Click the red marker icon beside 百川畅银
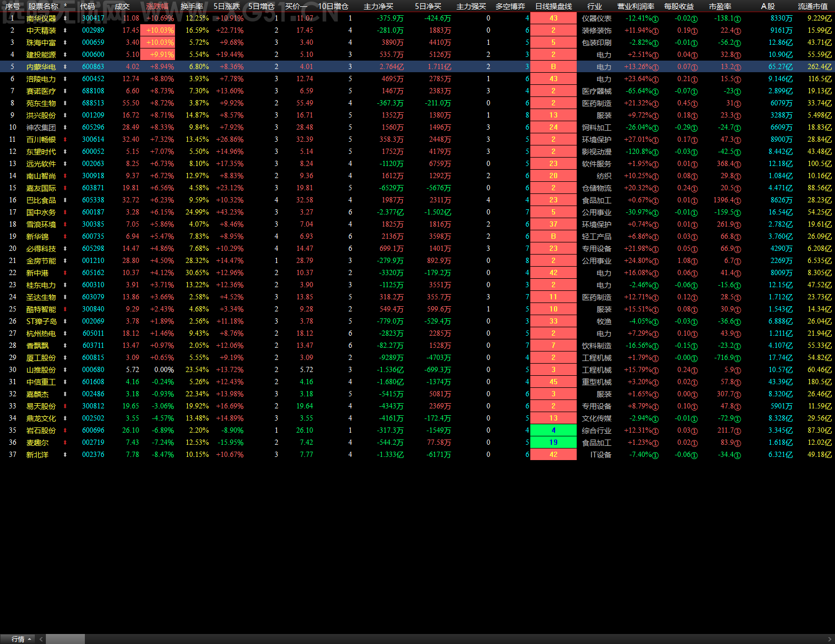The height and width of the screenshot is (644, 835). tap(65, 140)
